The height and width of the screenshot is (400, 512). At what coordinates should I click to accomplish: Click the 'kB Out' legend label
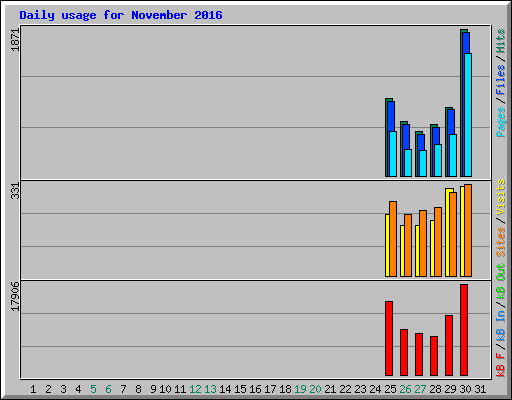[501, 282]
